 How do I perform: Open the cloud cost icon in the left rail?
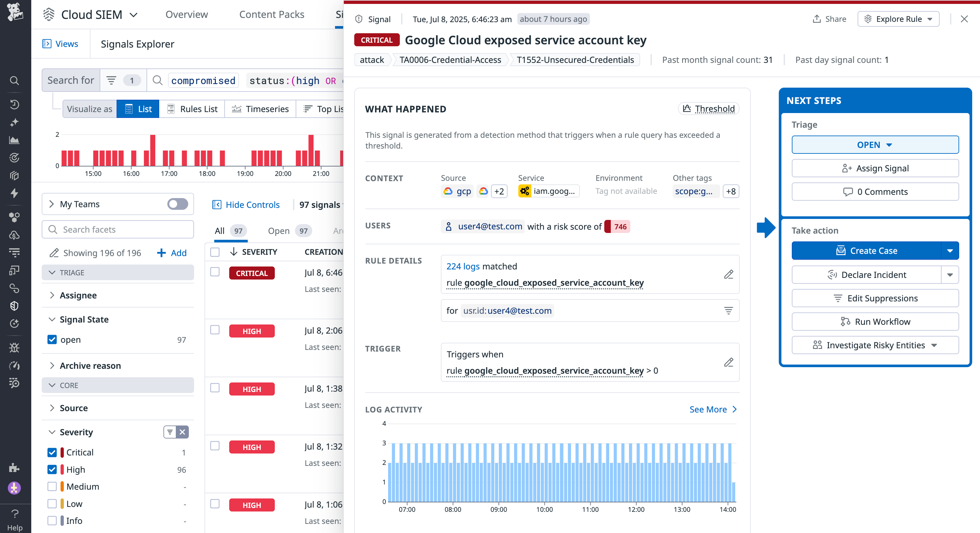tap(14, 235)
